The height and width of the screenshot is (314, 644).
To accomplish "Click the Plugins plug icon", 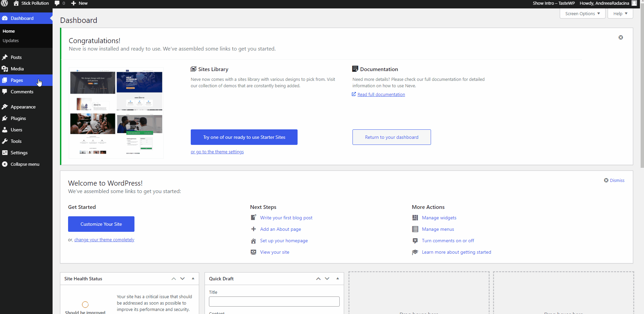I will 5,118.
